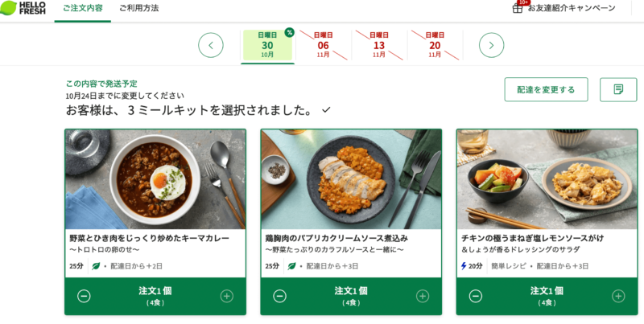The width and height of the screenshot is (644, 324).
Task: Decrease quantity of 鶏胸肉のパプリカクリームソース煮込み
Action: point(279,296)
